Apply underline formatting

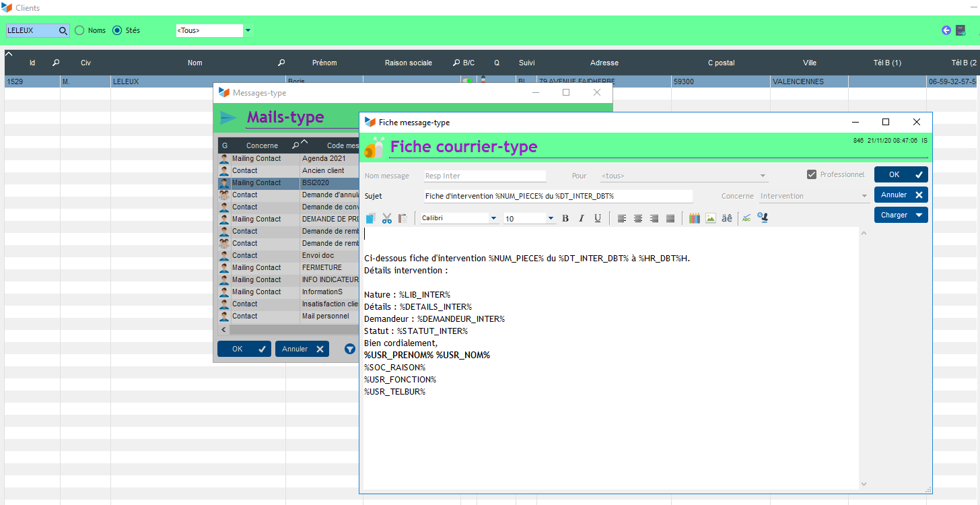pos(597,218)
